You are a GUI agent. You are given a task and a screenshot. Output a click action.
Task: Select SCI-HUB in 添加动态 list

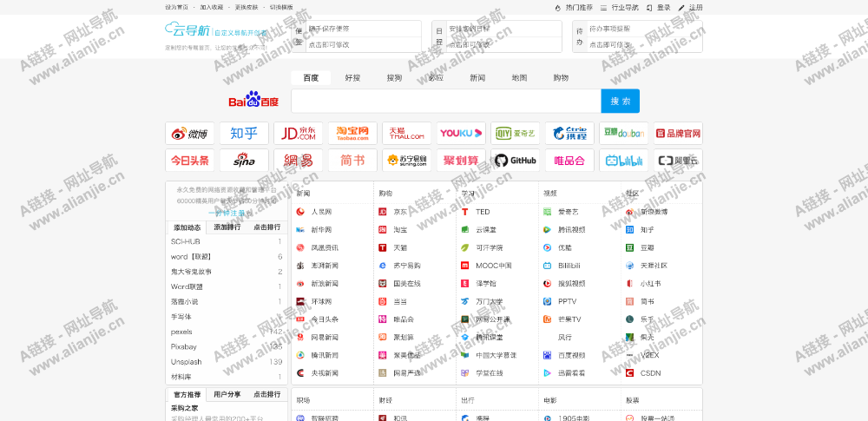point(186,241)
